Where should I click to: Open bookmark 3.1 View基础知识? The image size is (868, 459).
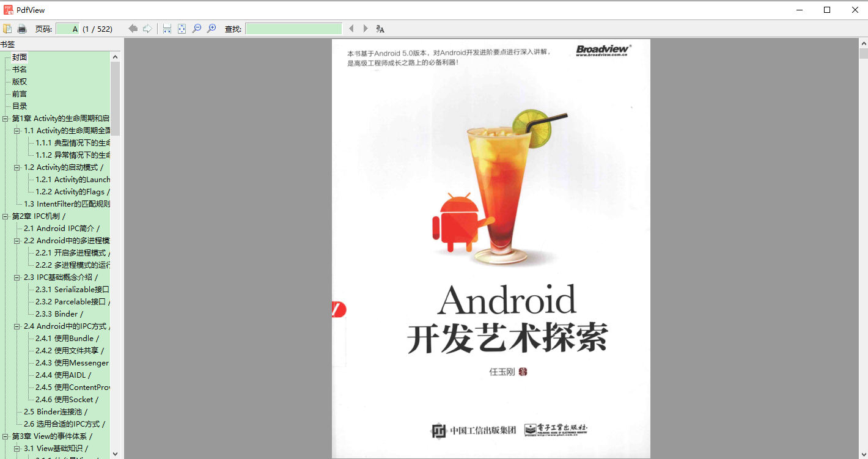(x=56, y=449)
